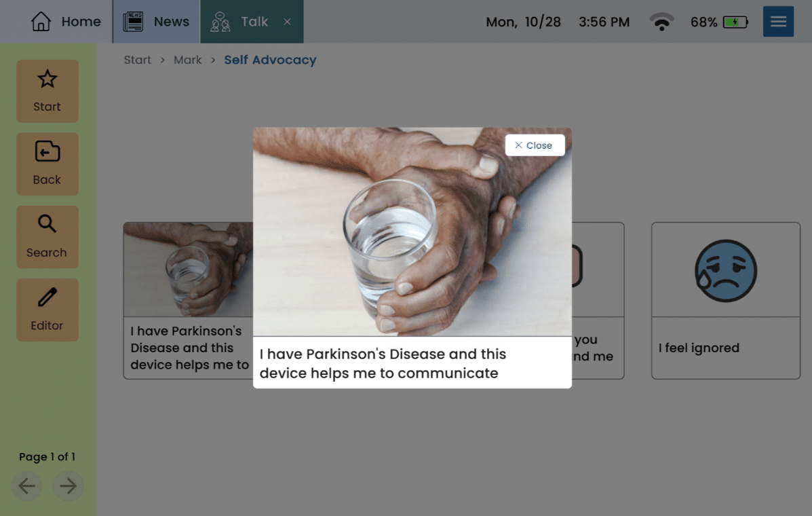The width and height of the screenshot is (812, 516).
Task: Go to previous page arrow
Action: tap(26, 486)
